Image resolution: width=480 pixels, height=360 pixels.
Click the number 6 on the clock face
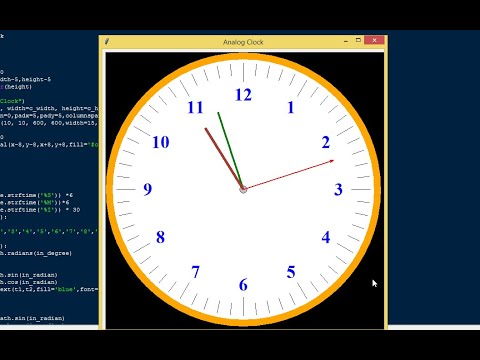coord(243,285)
